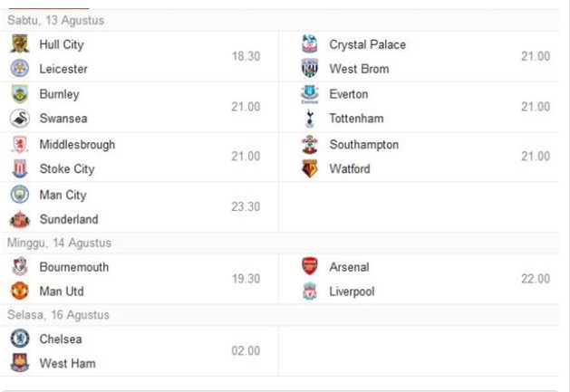Viewport: 570px width, 392px height.
Task: Click the Minggu, 14 Agustus date header
Action: pos(59,243)
